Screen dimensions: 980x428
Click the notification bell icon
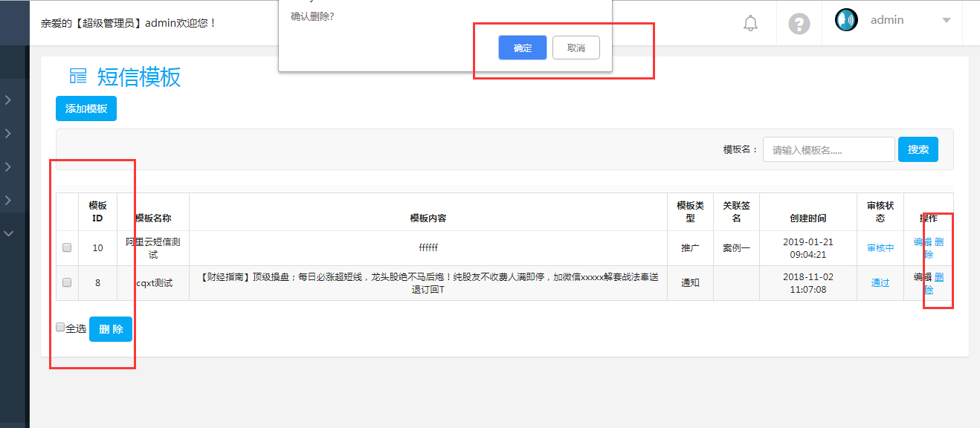[x=750, y=23]
